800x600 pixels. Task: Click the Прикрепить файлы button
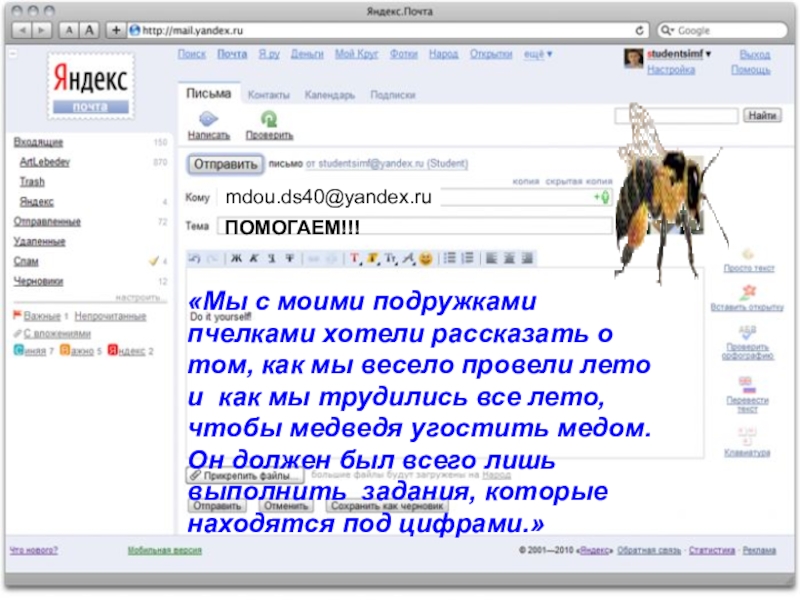(x=245, y=476)
